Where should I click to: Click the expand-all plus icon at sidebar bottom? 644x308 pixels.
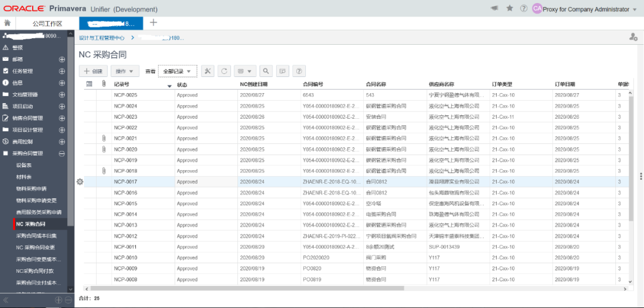[x=58, y=300]
